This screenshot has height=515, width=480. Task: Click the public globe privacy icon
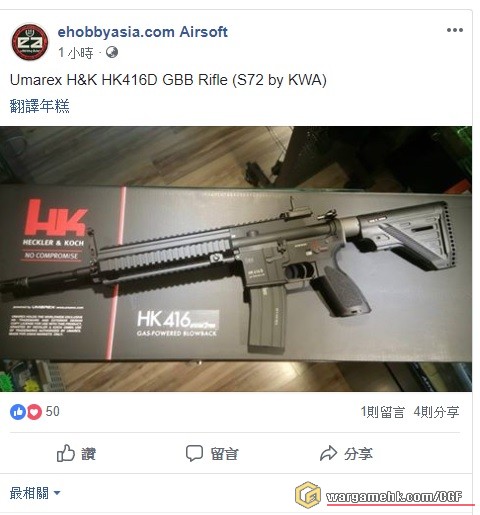[112, 52]
